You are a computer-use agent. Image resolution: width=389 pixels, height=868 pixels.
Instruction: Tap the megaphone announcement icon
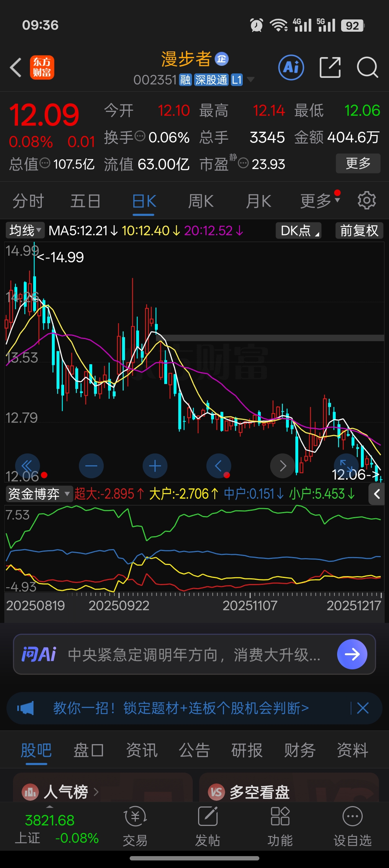click(26, 708)
